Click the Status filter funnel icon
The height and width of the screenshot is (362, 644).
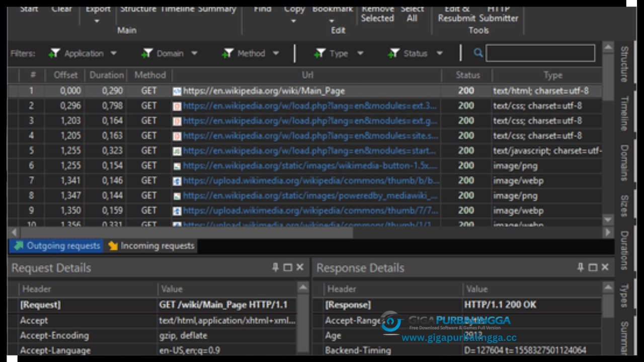pos(394,53)
